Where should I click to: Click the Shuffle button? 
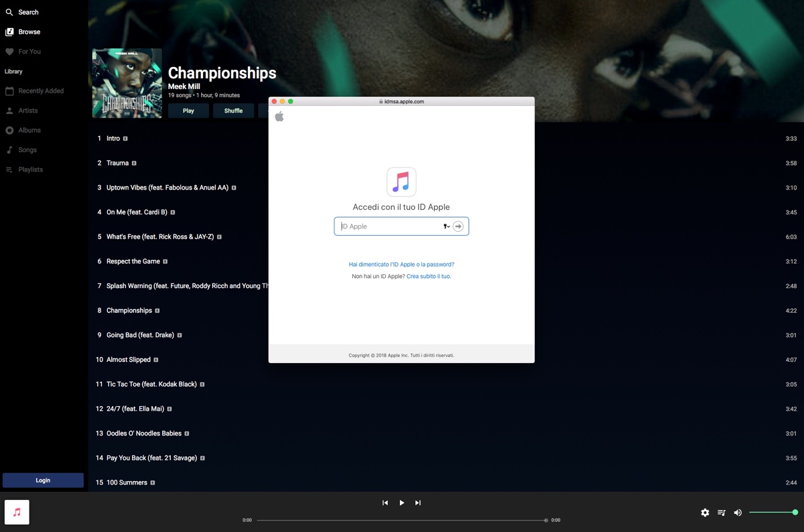233,111
